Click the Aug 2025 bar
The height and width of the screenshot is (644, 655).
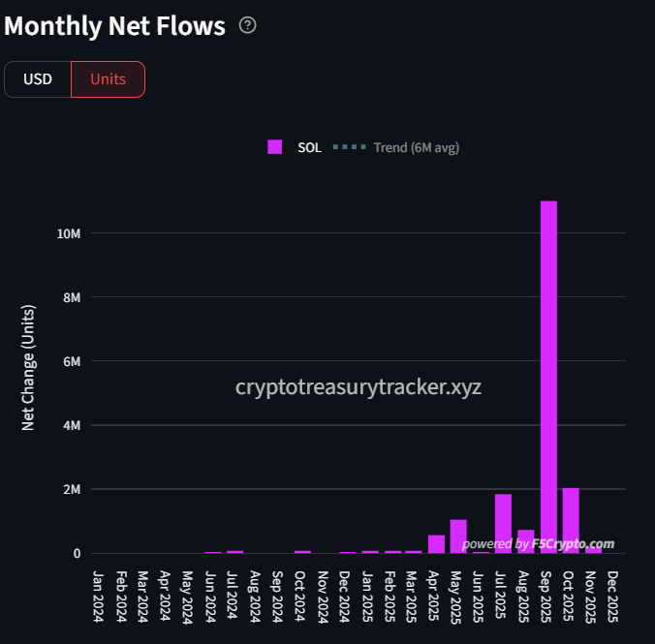pos(526,540)
